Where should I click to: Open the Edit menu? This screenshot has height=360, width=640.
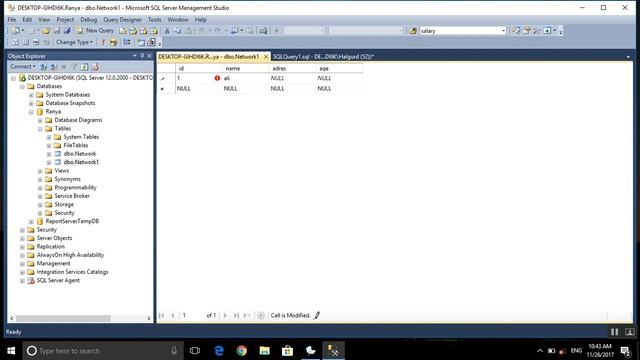27,20
